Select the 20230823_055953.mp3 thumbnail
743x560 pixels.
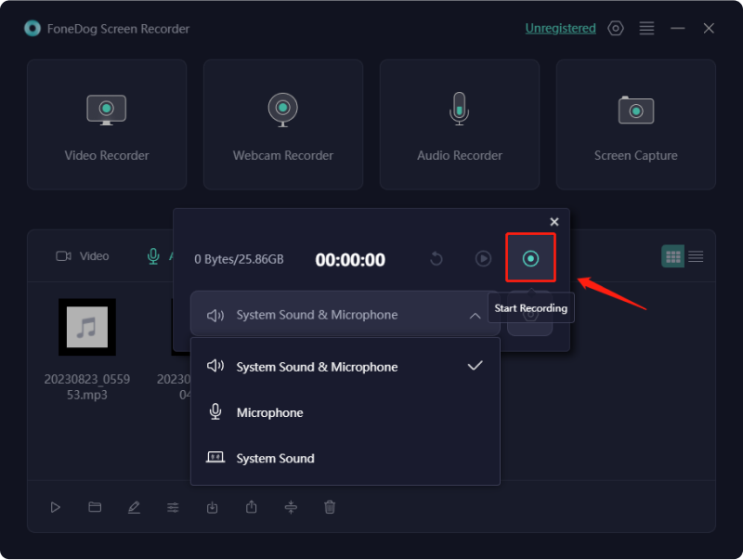pyautogui.click(x=87, y=328)
